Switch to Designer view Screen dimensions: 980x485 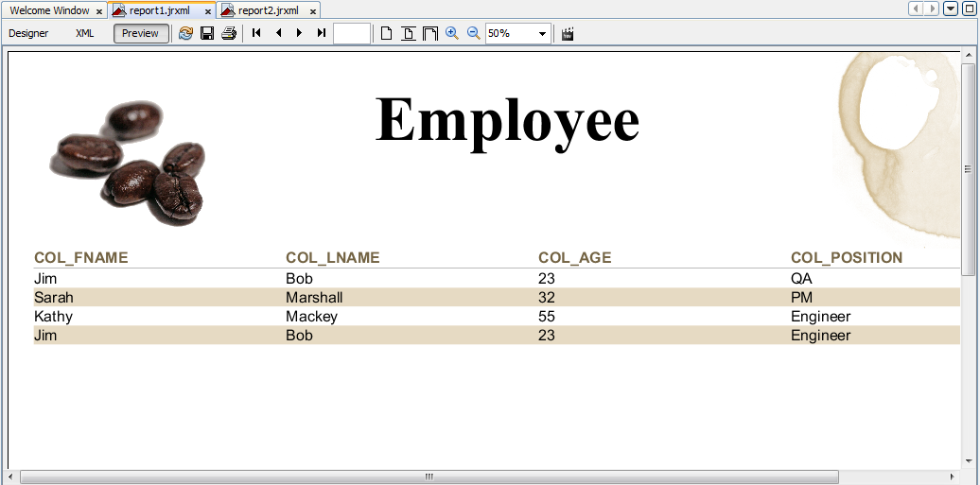click(x=28, y=33)
